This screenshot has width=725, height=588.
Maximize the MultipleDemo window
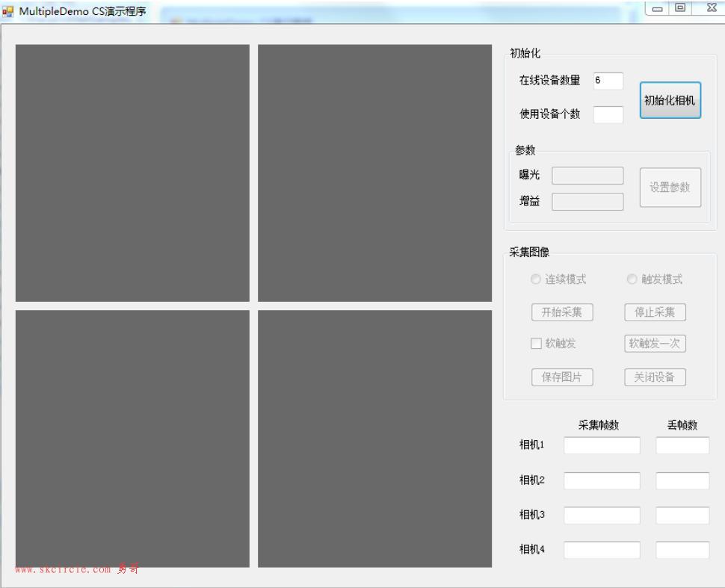(x=680, y=8)
